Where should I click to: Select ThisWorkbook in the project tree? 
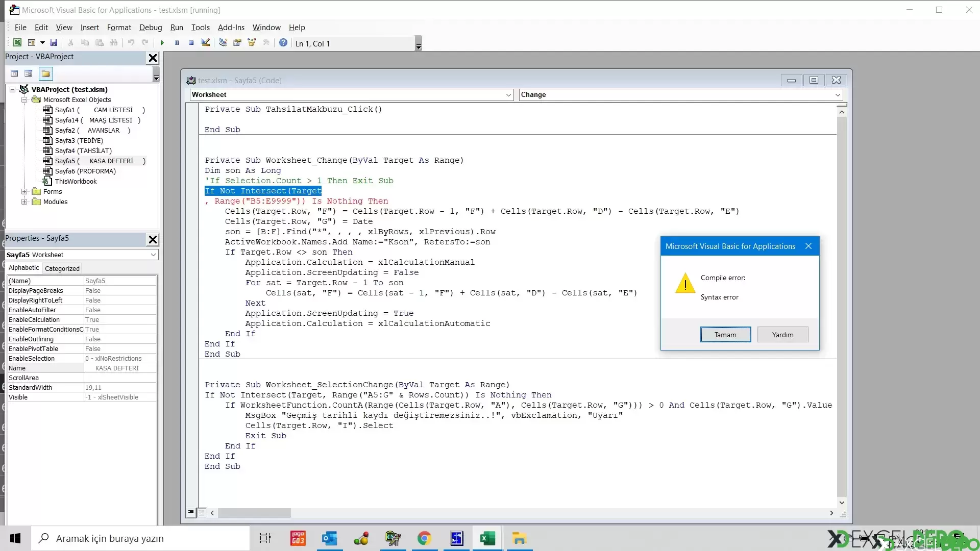[76, 182]
